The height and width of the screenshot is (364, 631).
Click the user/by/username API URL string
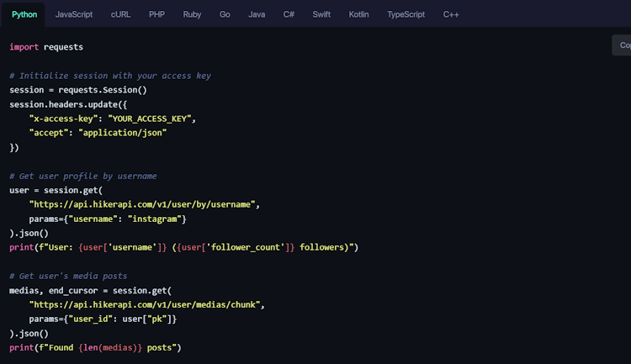(x=144, y=204)
